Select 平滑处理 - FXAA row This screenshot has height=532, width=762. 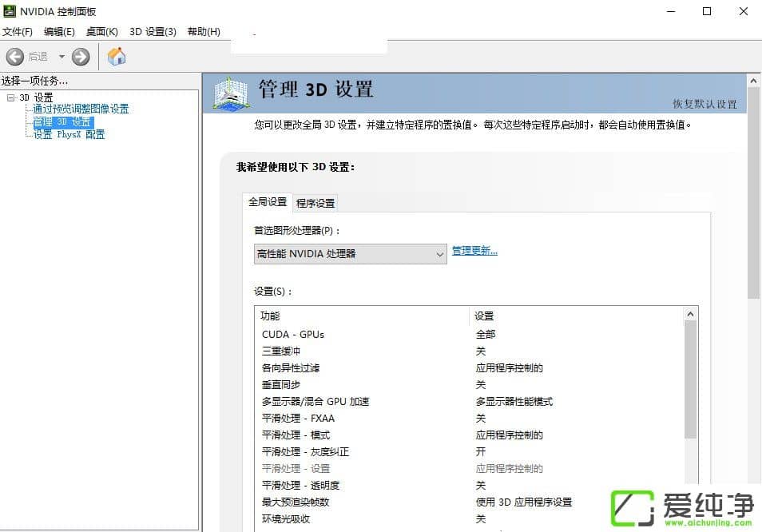coord(469,418)
